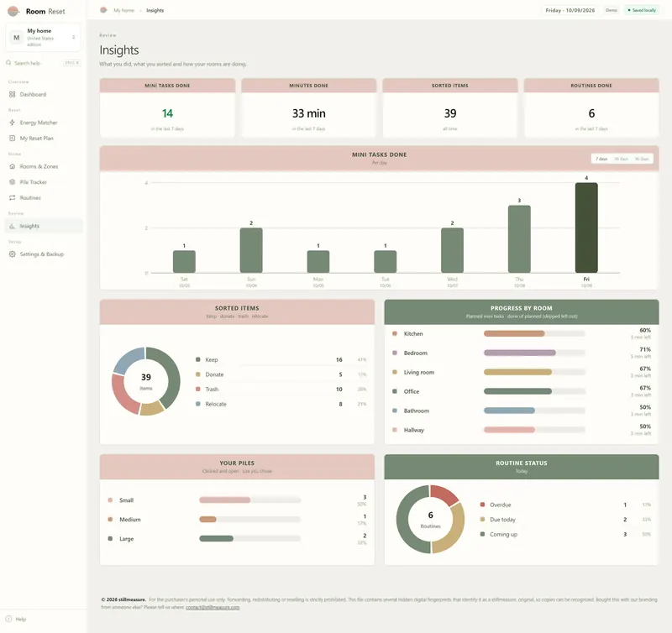Viewport: 672px width, 633px height.
Task: Click the Keep count '16'
Action: tap(339, 360)
